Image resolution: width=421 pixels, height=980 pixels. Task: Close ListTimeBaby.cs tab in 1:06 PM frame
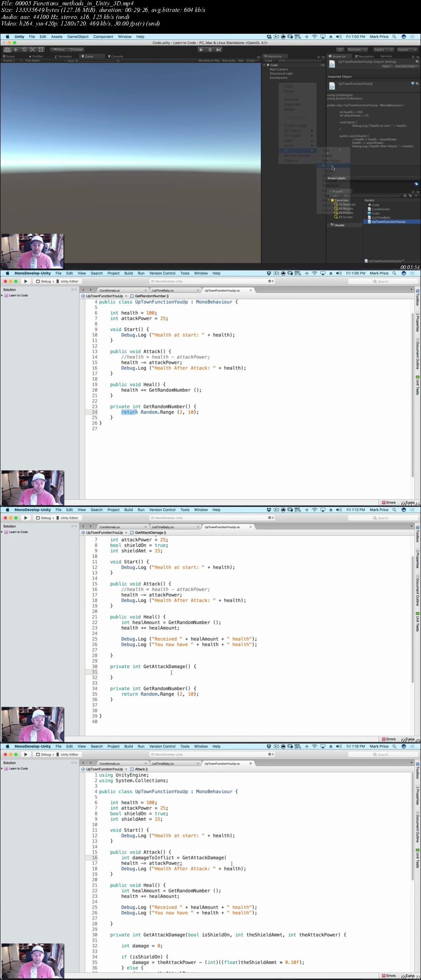click(198, 290)
